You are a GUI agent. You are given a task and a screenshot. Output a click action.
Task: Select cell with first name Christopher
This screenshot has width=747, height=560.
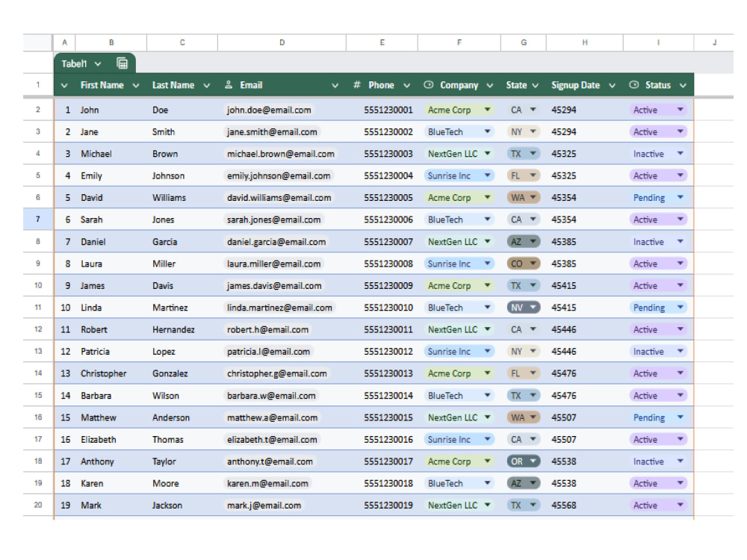click(111, 373)
